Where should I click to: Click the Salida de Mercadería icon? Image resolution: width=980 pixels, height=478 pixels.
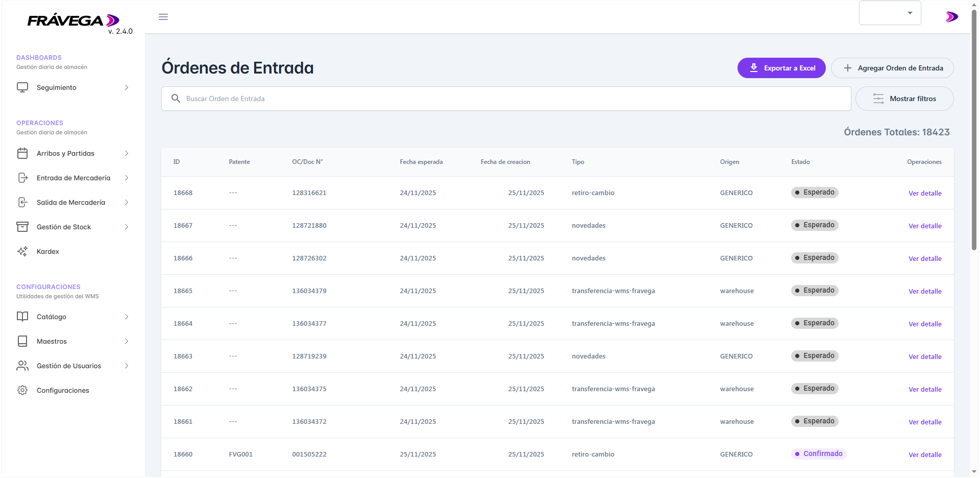pos(22,202)
